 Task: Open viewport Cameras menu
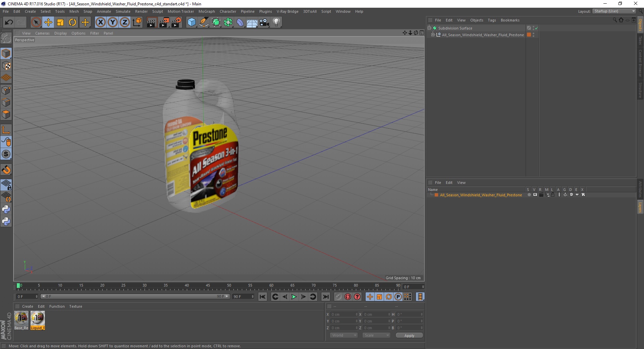[42, 33]
